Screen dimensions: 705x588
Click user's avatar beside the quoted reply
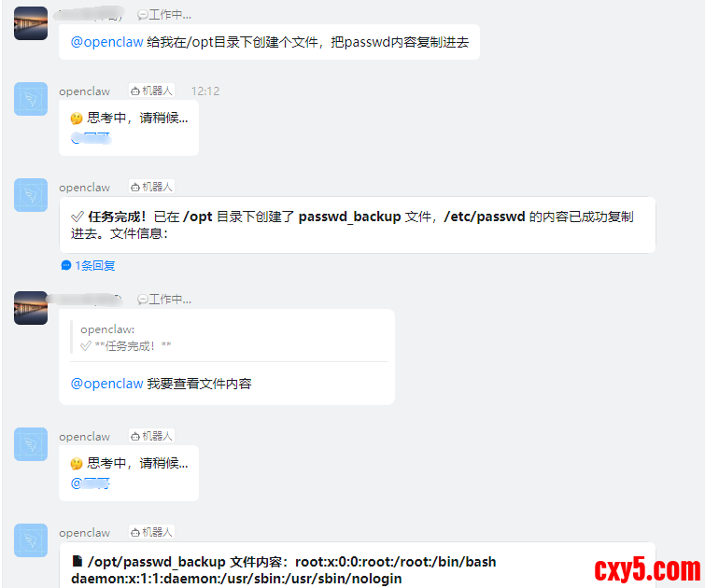point(31,308)
